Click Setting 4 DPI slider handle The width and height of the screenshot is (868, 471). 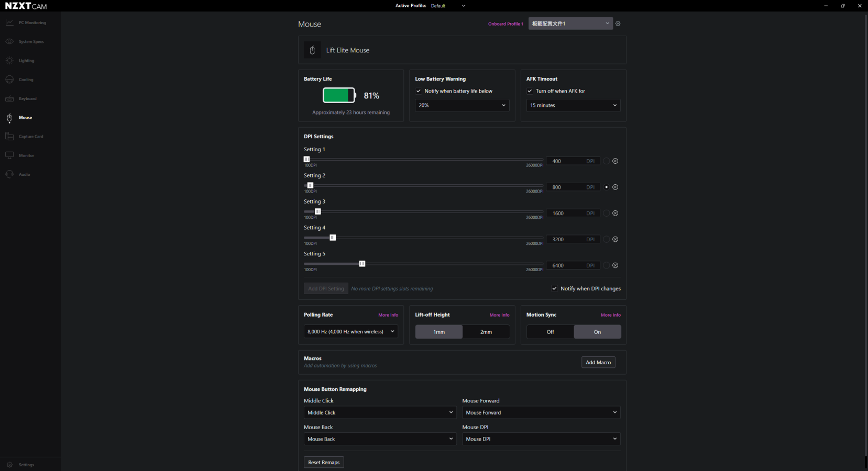[333, 238]
